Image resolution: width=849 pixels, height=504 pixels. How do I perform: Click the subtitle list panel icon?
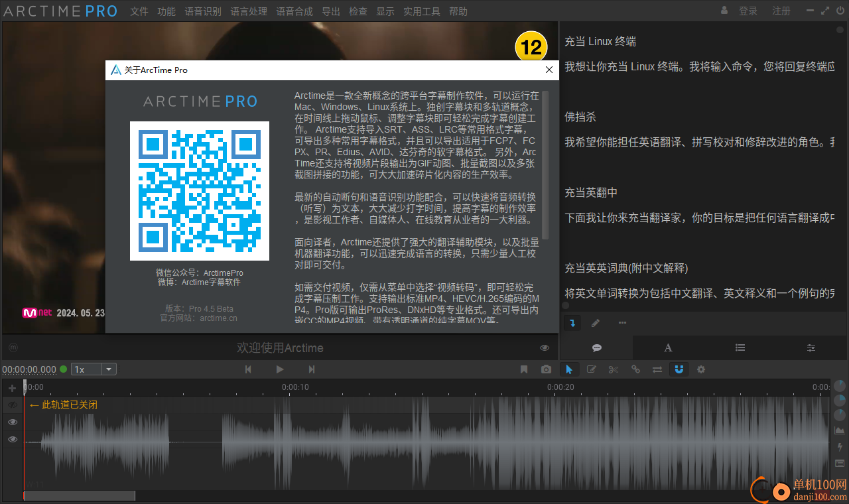(840, 463)
